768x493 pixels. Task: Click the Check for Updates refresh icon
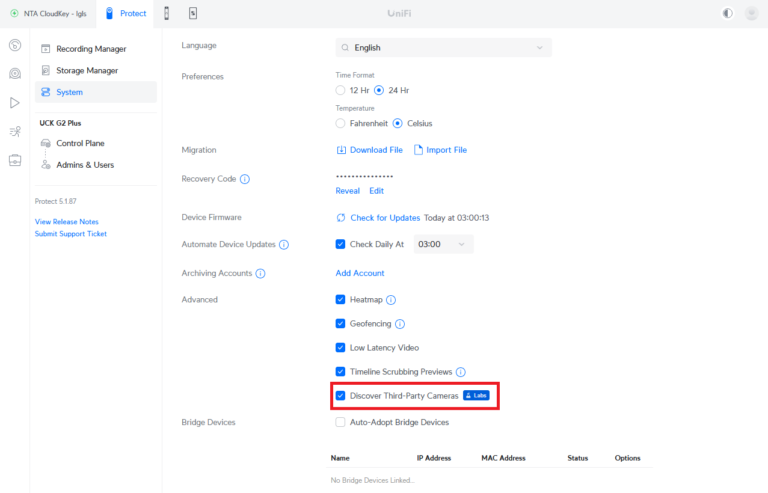(x=341, y=218)
